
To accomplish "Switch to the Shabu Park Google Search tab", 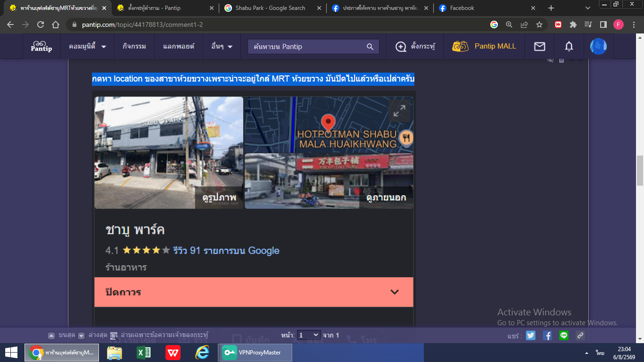I will point(273,8).
